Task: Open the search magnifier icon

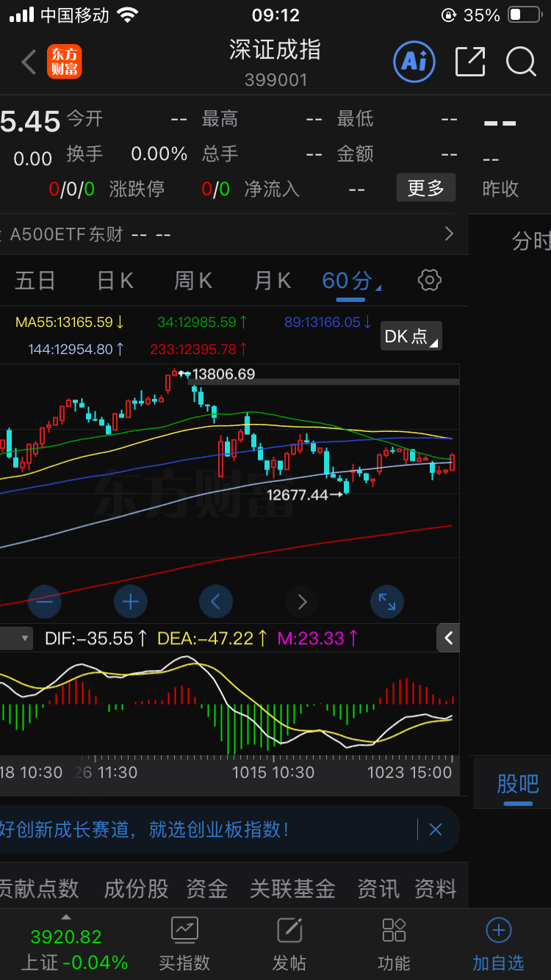Action: [521, 62]
